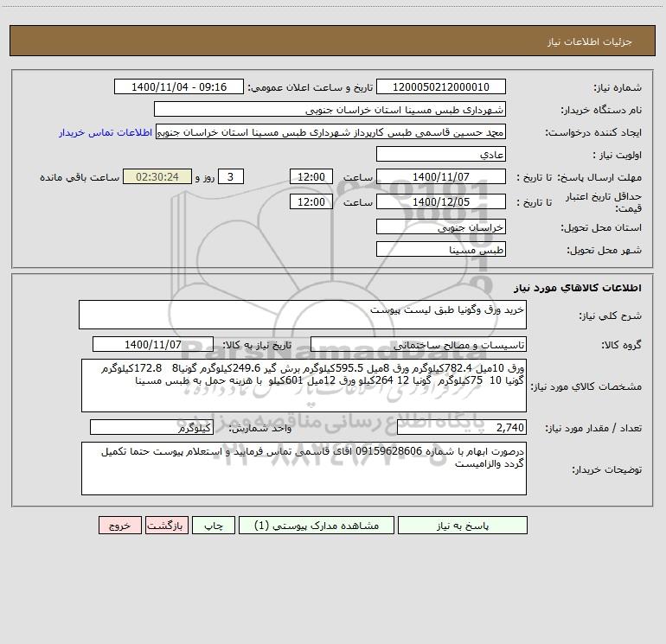Click the price validity date 1400/12/05
Viewport: 666px width, 644px height.
[x=441, y=201]
